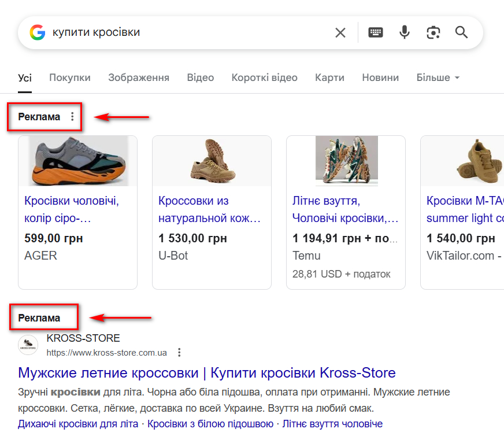The width and height of the screenshot is (504, 436).
Task: Open the Літнє взуття чоловіче sitelink
Action: click(x=332, y=424)
